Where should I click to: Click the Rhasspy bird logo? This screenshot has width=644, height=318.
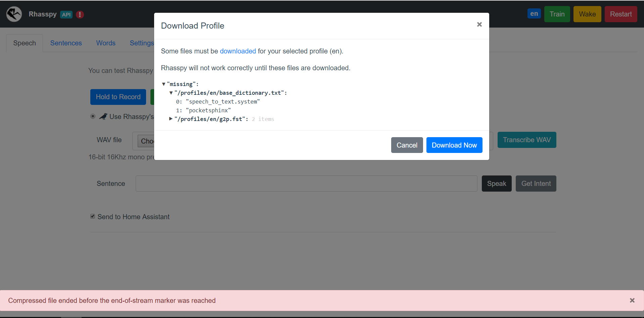pyautogui.click(x=13, y=14)
